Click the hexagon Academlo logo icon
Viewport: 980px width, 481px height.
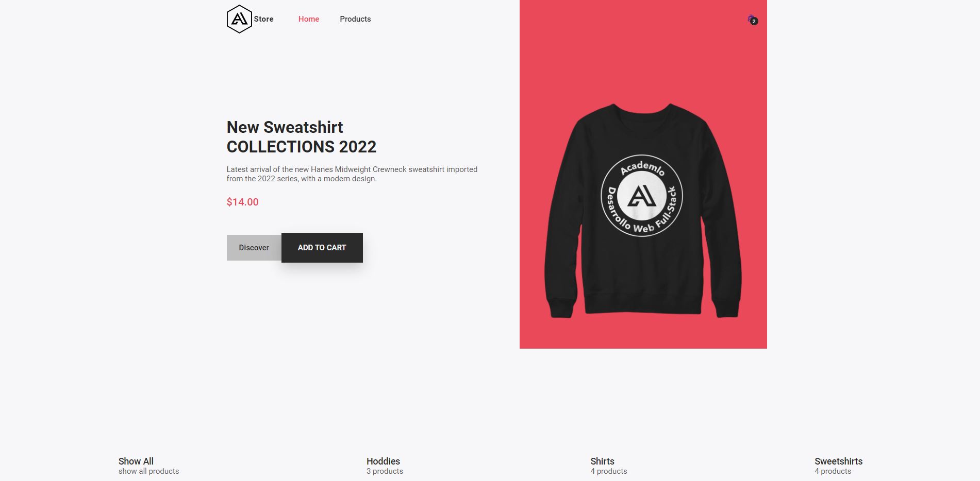(x=239, y=19)
